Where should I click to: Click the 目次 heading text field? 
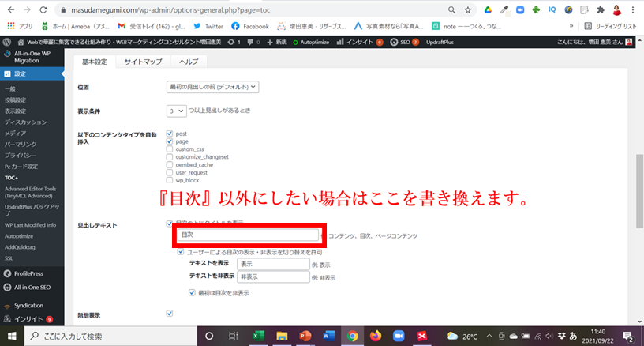point(248,235)
